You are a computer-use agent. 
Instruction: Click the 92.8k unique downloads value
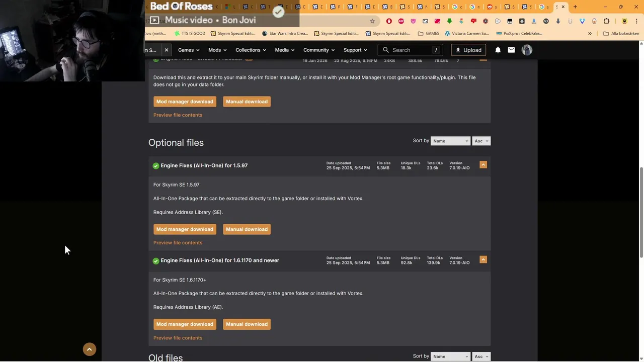click(407, 263)
